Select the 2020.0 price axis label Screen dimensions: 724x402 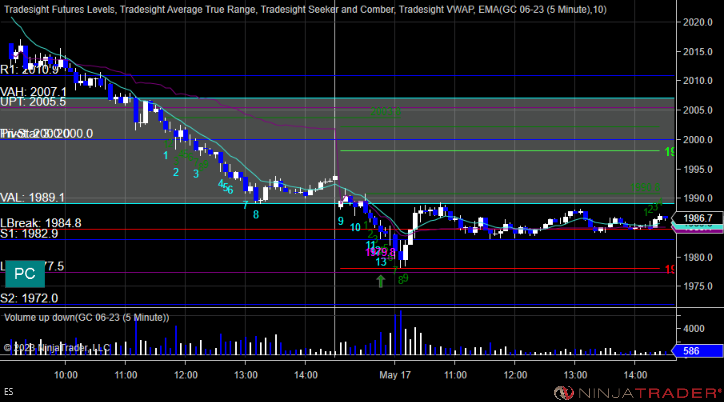pyautogui.click(x=698, y=22)
